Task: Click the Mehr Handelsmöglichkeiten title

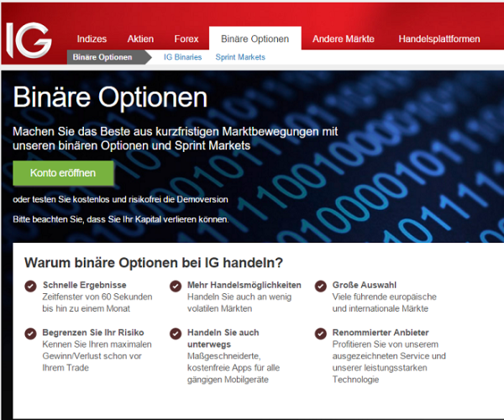Action: tap(244, 285)
